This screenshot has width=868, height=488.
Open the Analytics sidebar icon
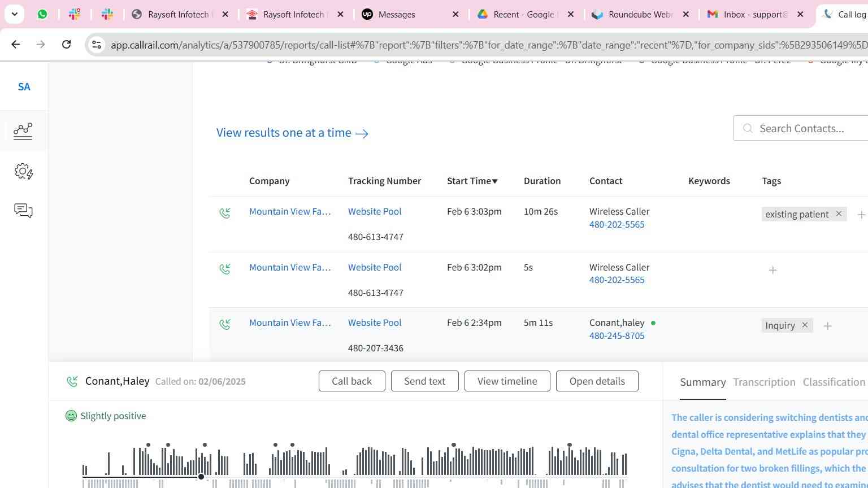tap(23, 131)
